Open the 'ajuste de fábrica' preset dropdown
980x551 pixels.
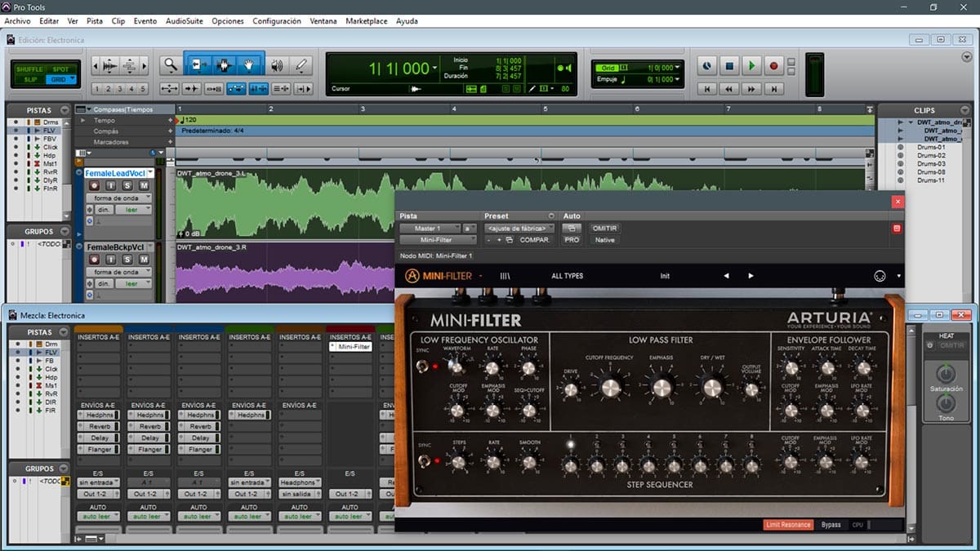click(x=519, y=229)
